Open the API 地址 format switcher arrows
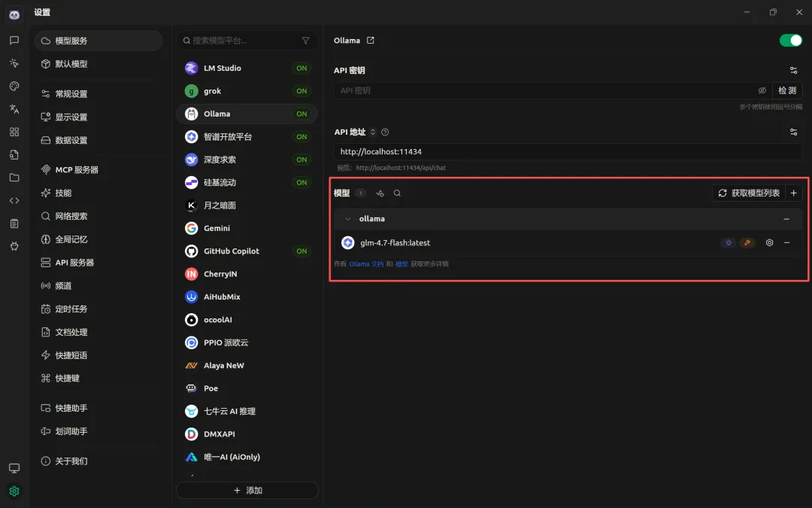This screenshot has width=812, height=508. pos(372,132)
